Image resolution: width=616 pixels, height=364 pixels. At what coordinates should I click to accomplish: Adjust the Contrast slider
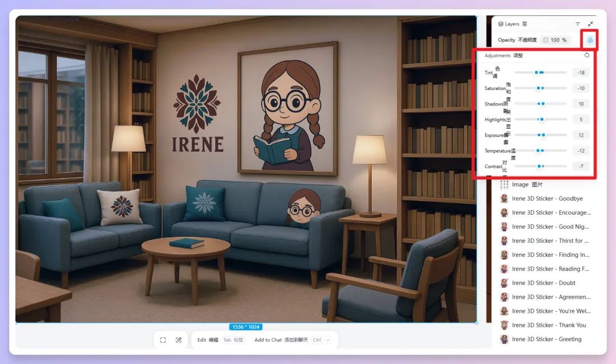point(541,166)
